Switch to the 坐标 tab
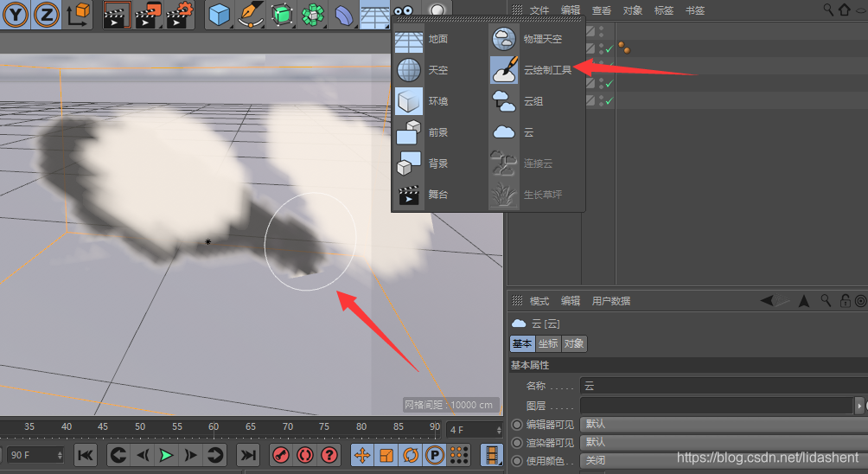This screenshot has width=868, height=474. click(548, 343)
